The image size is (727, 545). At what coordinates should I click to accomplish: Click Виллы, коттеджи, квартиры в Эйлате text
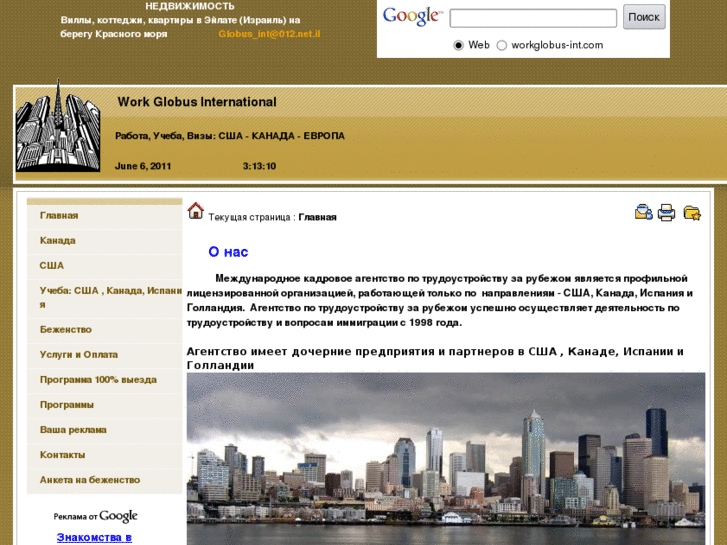pyautogui.click(x=180, y=27)
